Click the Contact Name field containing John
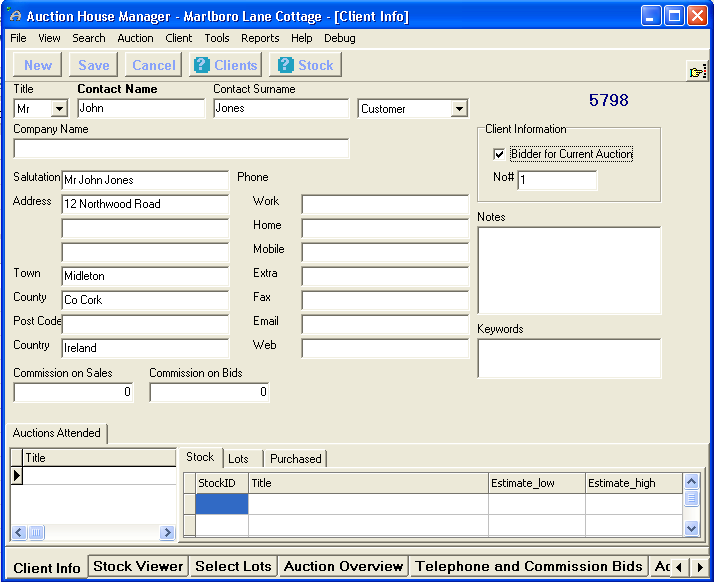Image resolution: width=714 pixels, height=582 pixels. coord(141,108)
